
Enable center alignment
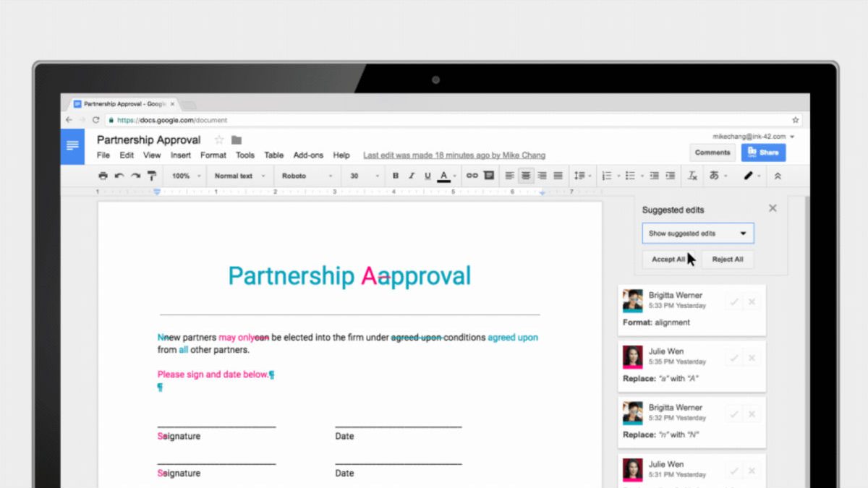526,176
